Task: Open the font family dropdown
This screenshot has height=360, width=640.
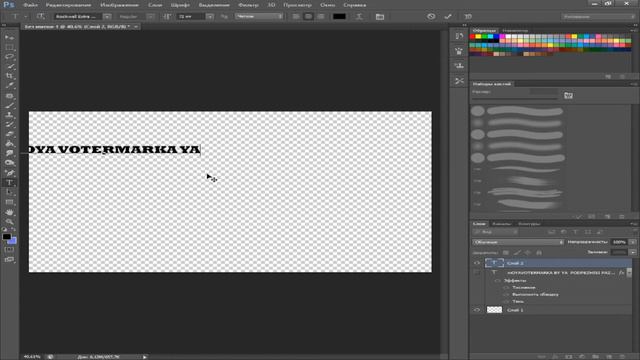Action: [107, 17]
